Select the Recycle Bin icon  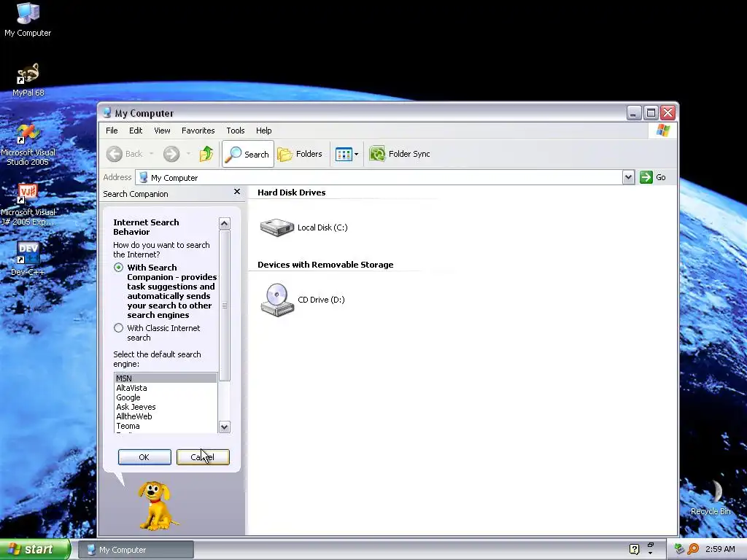[x=711, y=497]
